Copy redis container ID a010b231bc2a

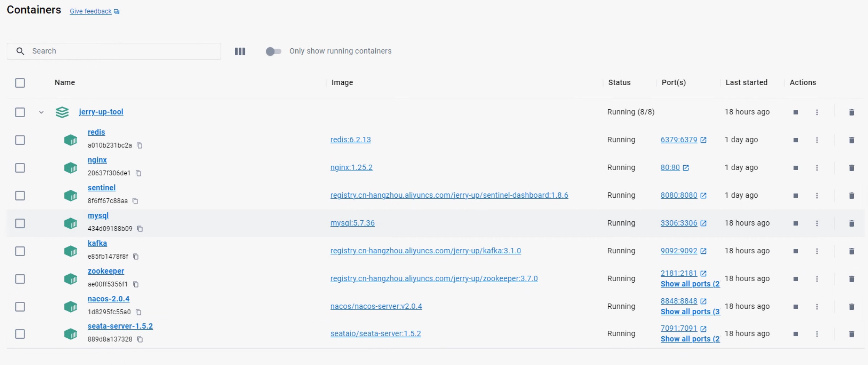pos(139,145)
